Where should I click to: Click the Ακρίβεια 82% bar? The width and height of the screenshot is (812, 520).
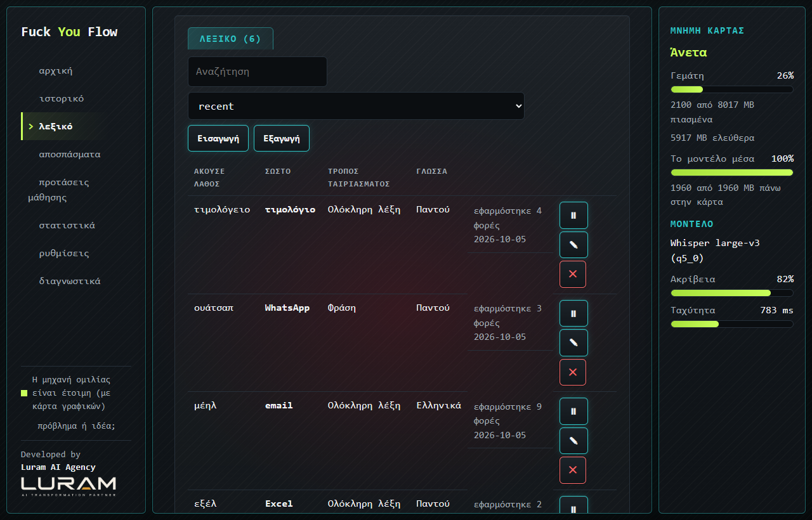732,293
